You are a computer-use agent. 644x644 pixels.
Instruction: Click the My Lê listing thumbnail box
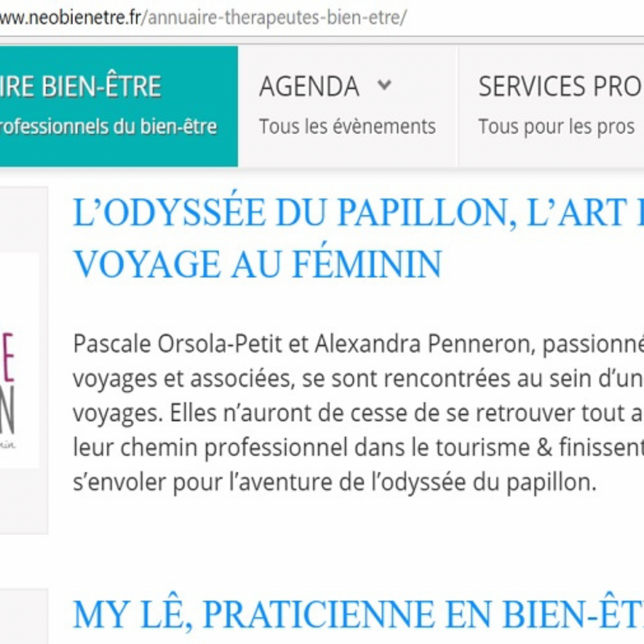24,616
